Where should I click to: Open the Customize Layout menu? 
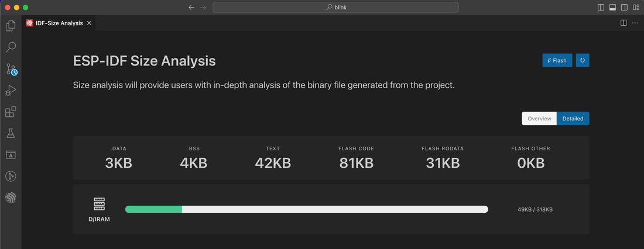[x=636, y=8]
